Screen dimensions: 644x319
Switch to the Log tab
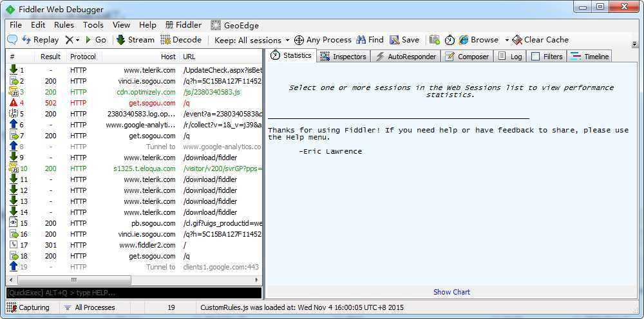click(x=510, y=57)
